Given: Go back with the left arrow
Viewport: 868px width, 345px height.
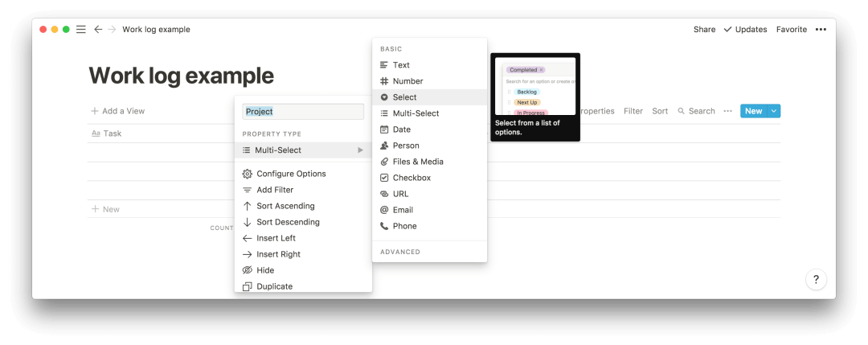Looking at the screenshot, I should pos(98,29).
